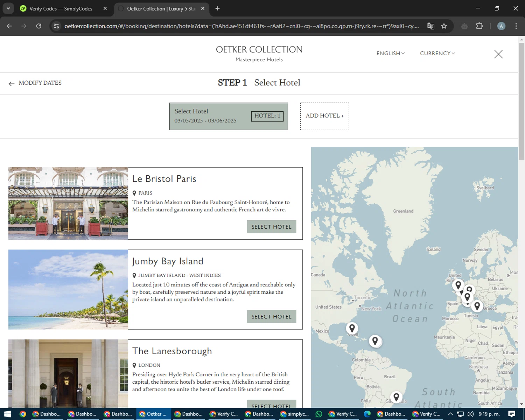
Task: Open the CURRENCY dropdown
Action: click(437, 53)
